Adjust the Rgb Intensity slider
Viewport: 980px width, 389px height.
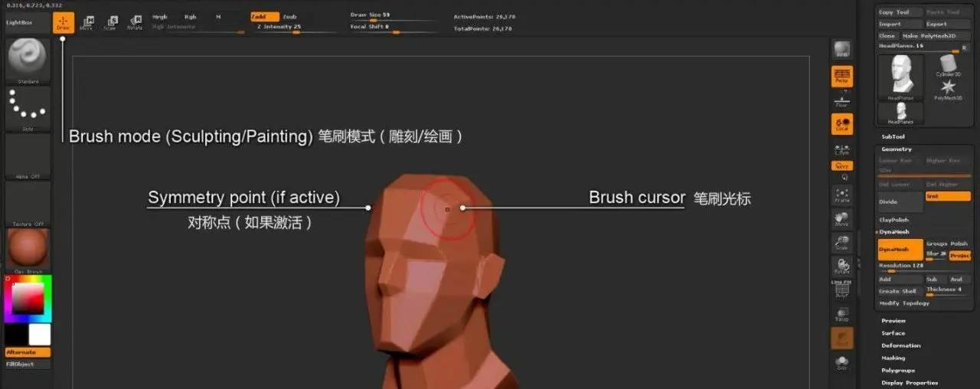click(x=198, y=28)
